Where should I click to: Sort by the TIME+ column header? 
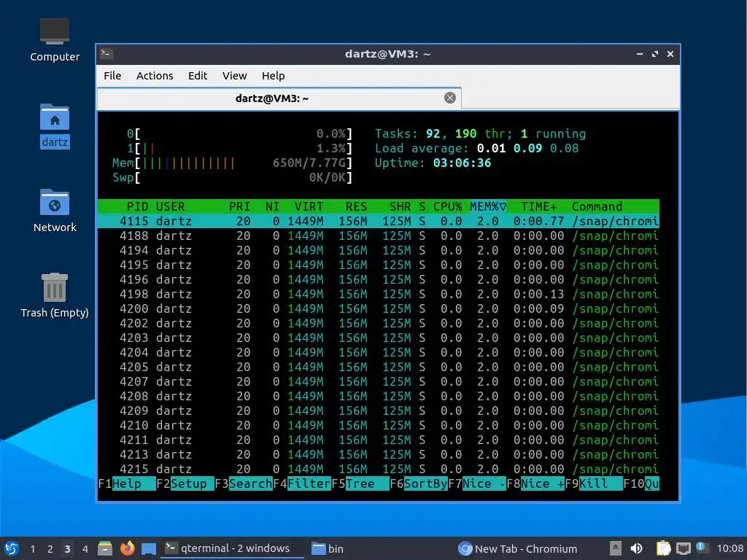tap(538, 206)
